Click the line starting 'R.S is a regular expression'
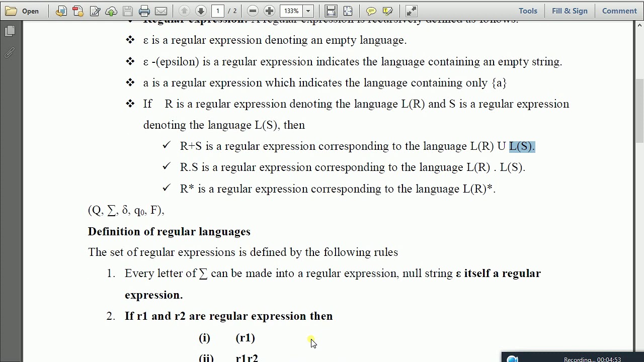This screenshot has width=644, height=362. coord(353,167)
